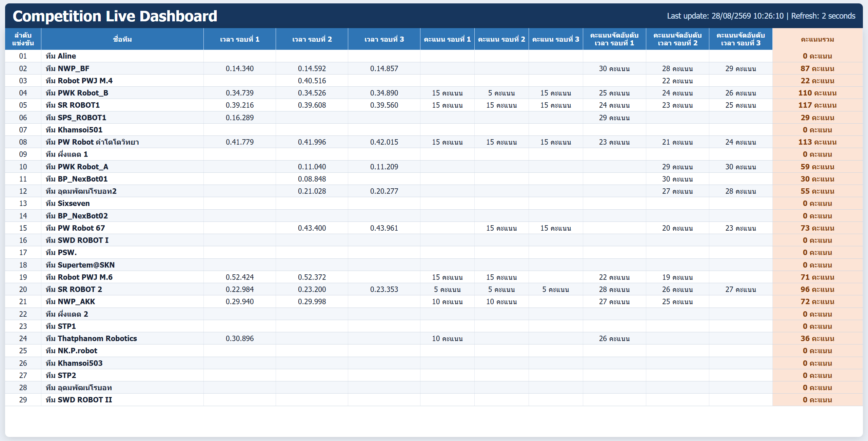Select team name ทีม BP_NexBot01

coord(77,179)
